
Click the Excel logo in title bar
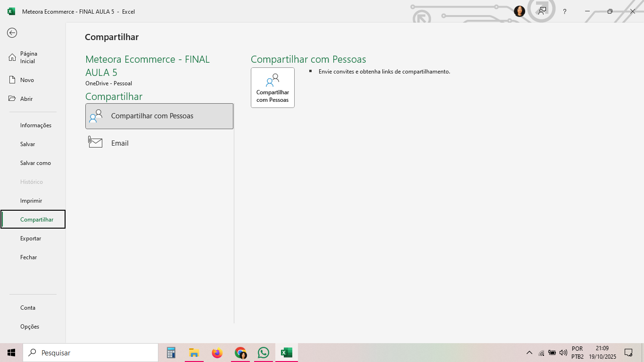point(11,11)
